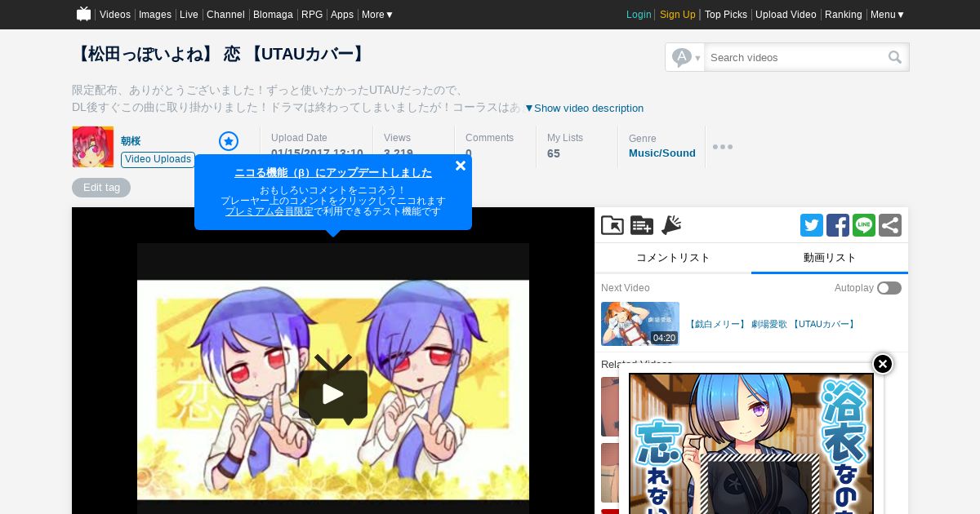
Task: Open uploader avatar thumbnail
Action: pos(92,147)
